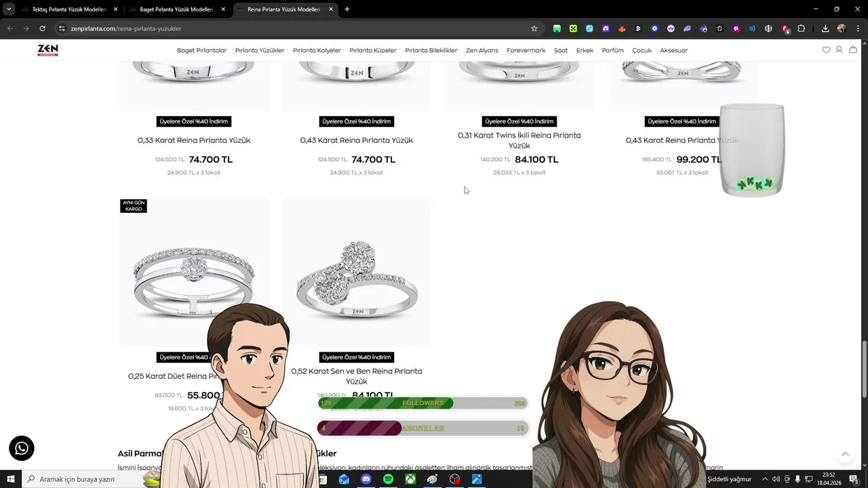Viewport: 868px width, 488px height.
Task: Click Üyelere Özel %40 İndirim badge on Twins ring
Action: click(519, 121)
